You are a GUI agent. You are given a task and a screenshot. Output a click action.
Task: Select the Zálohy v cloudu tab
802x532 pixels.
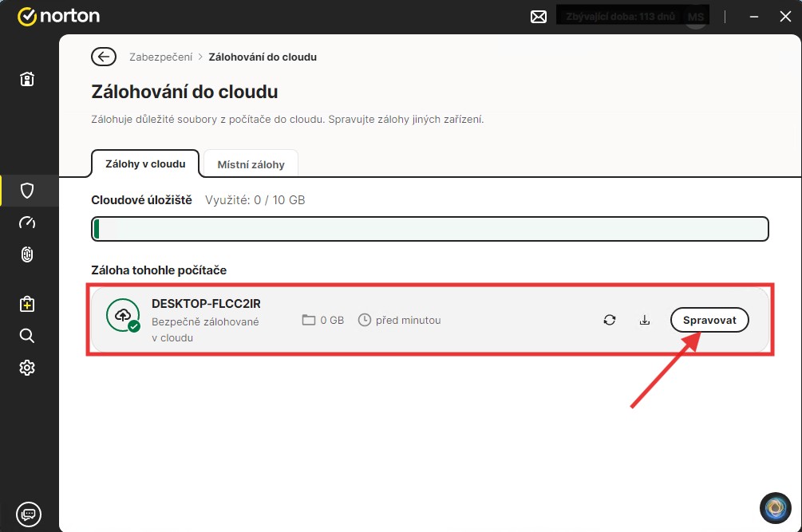[145, 164]
